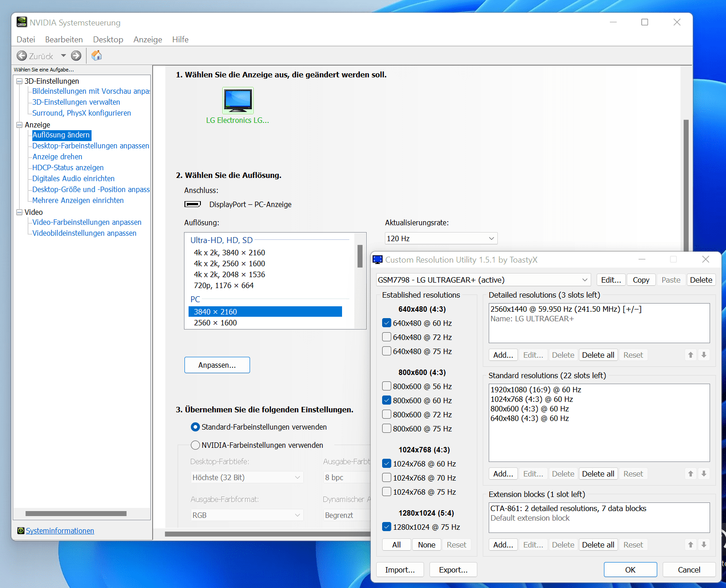Viewport: 726px width, 588px height.
Task: Click Add... under Detailed resolutions
Action: coord(503,355)
